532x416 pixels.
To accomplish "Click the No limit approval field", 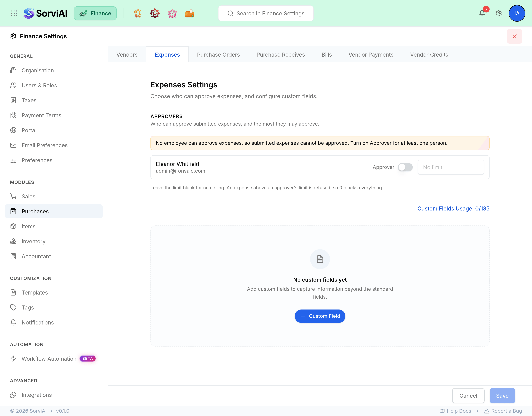I will click(x=451, y=167).
